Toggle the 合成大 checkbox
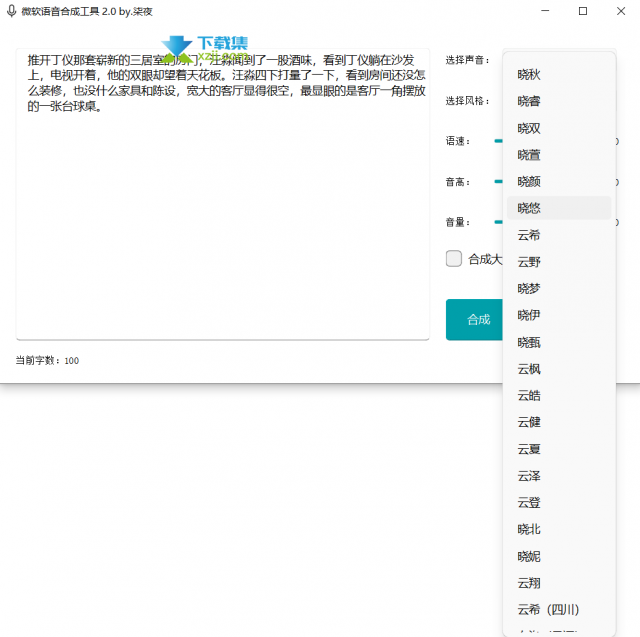The height and width of the screenshot is (637, 640). tap(453, 259)
